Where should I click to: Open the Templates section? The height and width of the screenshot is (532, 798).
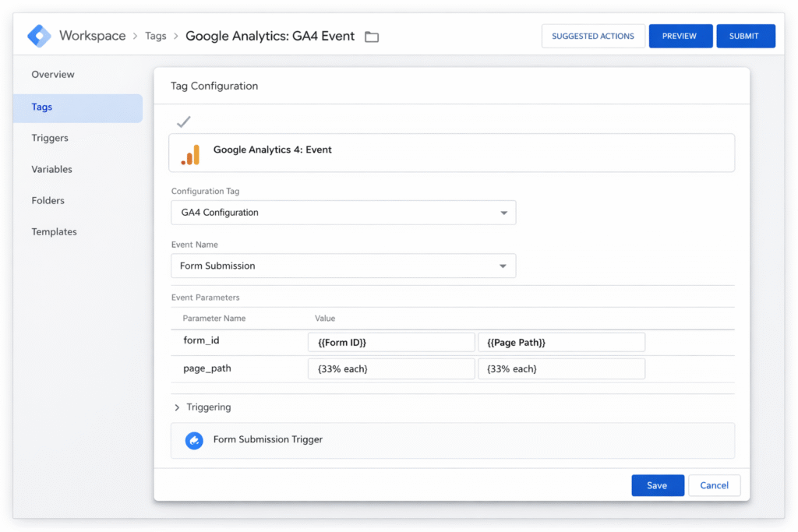[54, 231]
